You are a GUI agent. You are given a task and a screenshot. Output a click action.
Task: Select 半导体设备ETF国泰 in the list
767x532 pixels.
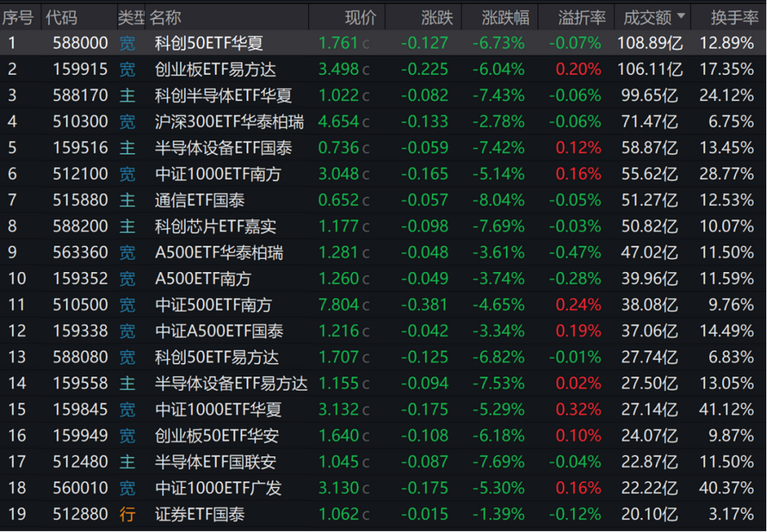pyautogui.click(x=223, y=148)
